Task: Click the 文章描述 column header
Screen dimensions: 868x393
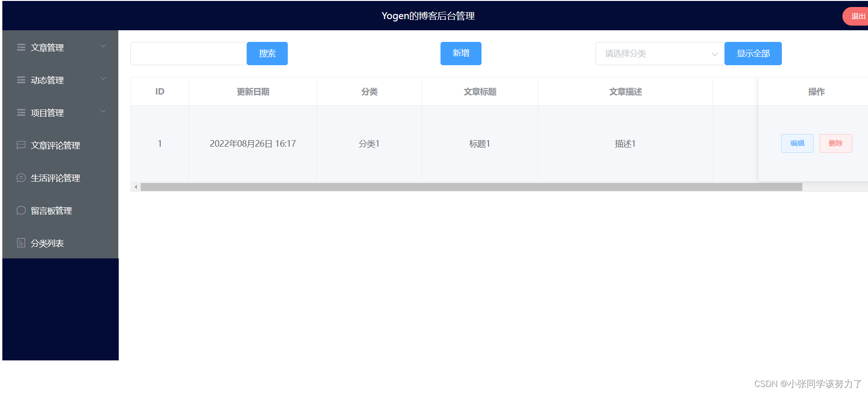Action: [x=625, y=91]
